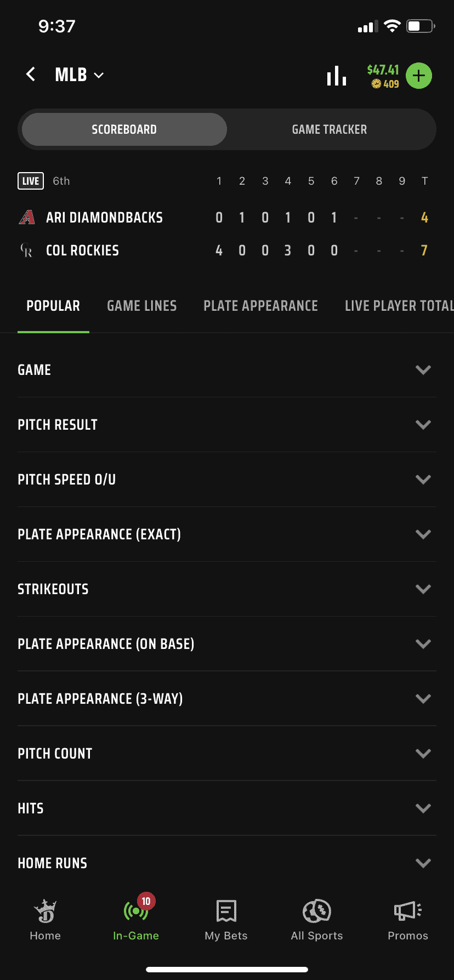The width and height of the screenshot is (454, 980).
Task: Tap the Colorado Rockies total score of 7
Action: tap(424, 250)
